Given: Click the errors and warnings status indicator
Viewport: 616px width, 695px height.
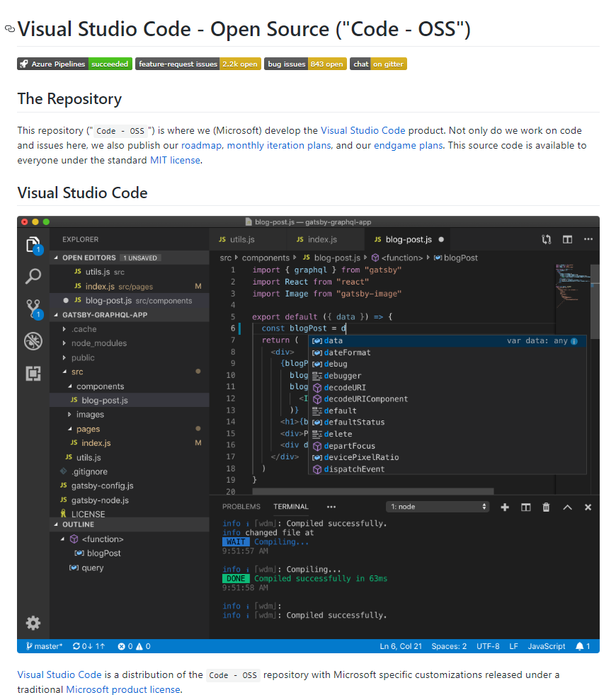Looking at the screenshot, I should click(134, 646).
